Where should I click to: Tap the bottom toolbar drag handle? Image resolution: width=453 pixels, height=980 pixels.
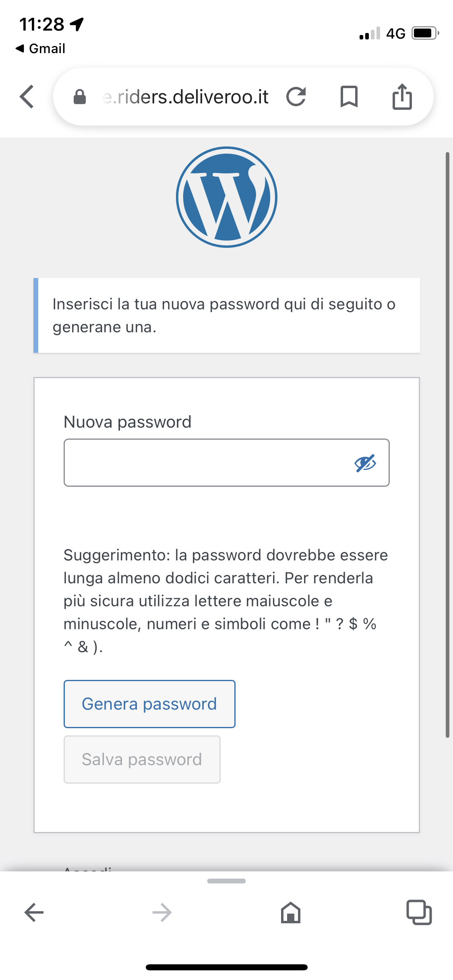226,881
